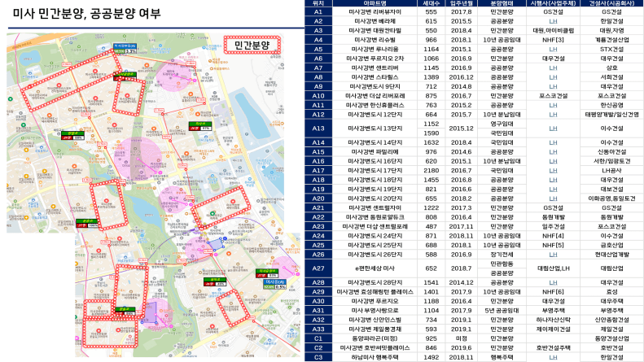The image size is (644, 362).
Task: Select builder cell '대보건설'
Action: click(611, 190)
